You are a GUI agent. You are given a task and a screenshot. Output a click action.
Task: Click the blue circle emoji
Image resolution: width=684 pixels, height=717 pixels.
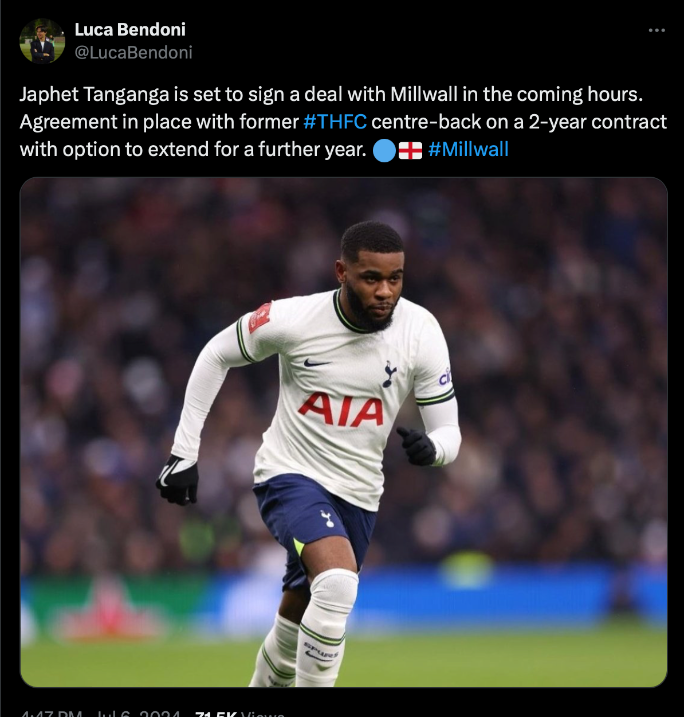click(x=384, y=150)
